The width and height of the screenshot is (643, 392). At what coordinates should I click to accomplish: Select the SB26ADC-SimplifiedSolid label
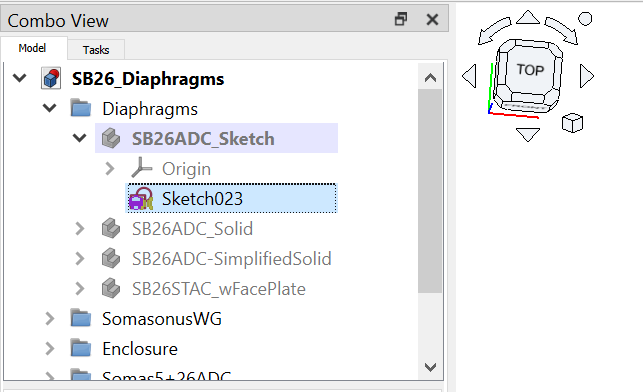[232, 259]
